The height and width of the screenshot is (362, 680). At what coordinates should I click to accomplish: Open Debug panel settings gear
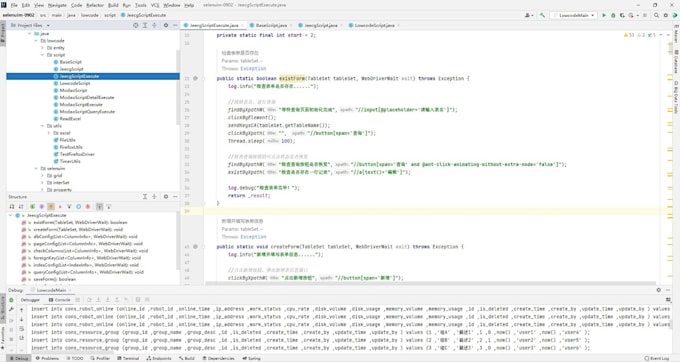click(658, 290)
